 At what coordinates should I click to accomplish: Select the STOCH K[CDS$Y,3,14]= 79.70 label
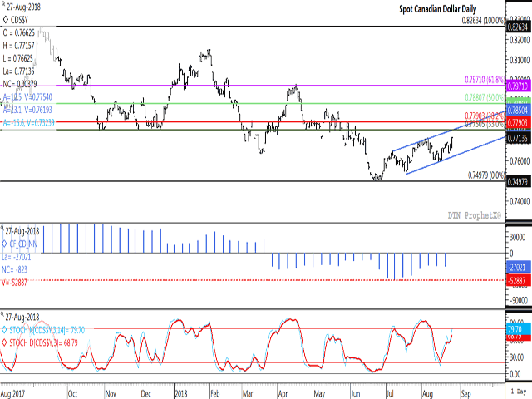pos(47,330)
